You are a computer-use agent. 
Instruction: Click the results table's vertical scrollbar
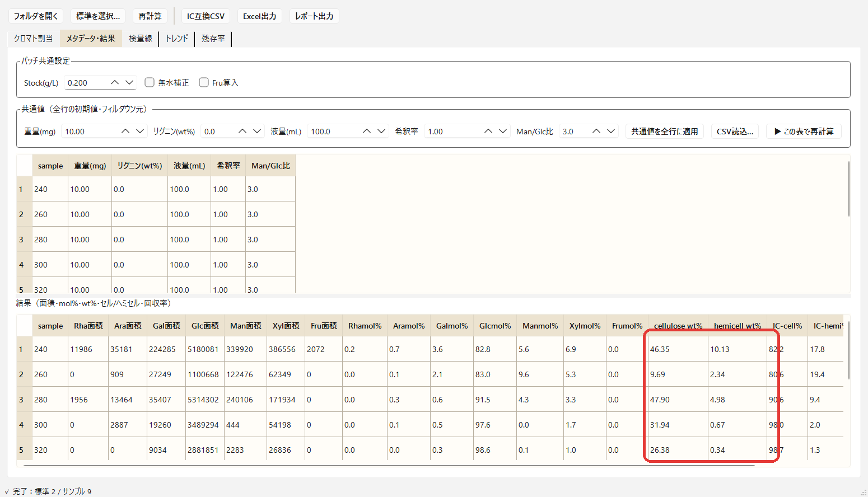(x=849, y=350)
